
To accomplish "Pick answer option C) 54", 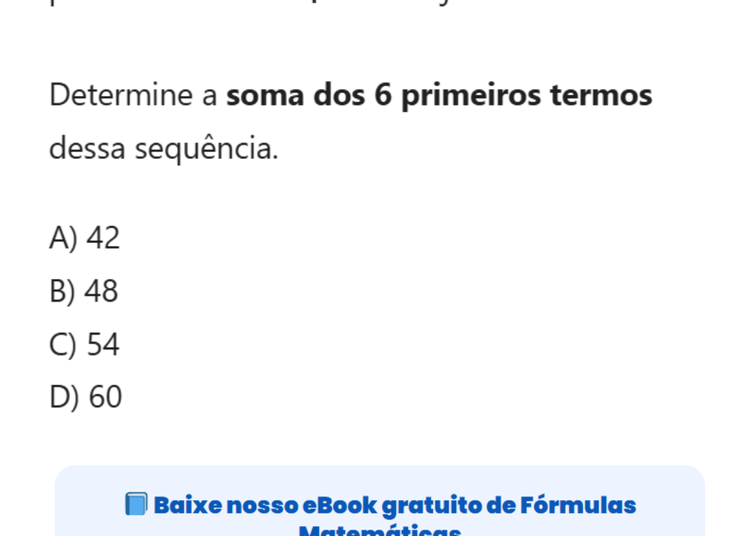I will (x=85, y=345).
